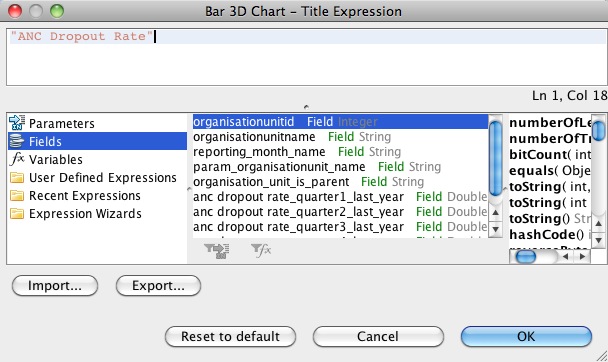
Task: Confirm the expression with OK
Action: pos(526,336)
